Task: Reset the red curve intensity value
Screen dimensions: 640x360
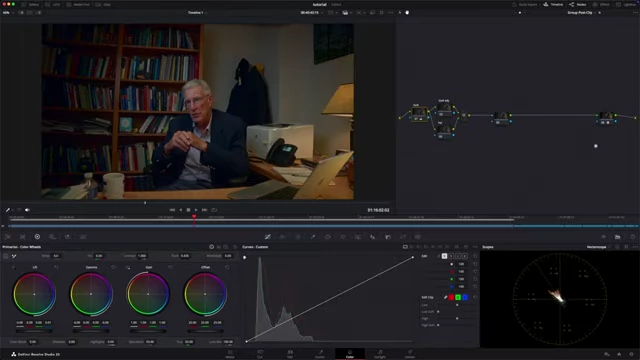Action: click(475, 271)
